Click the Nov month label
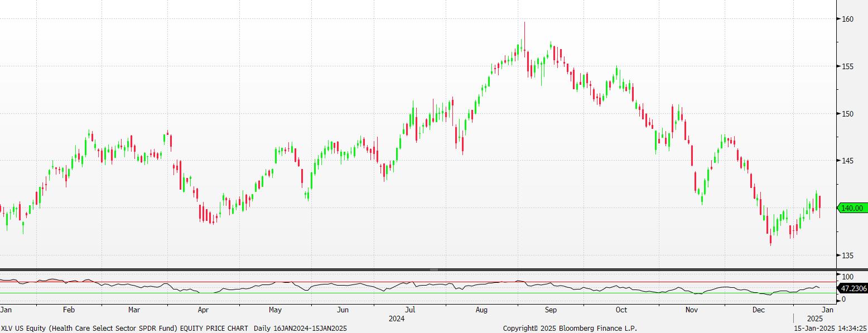The width and height of the screenshot is (868, 333). 692,310
